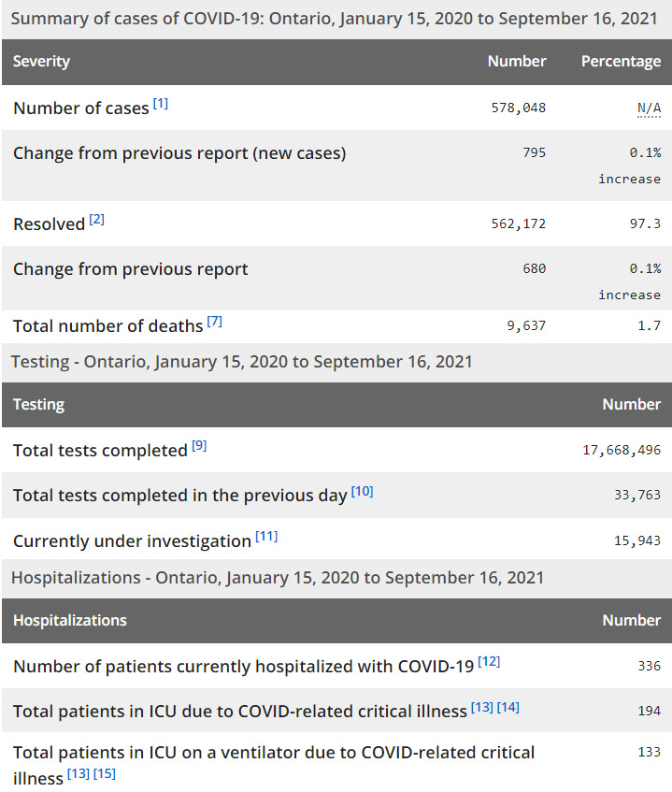Open footnote 15 in the ventilator row

105,774
